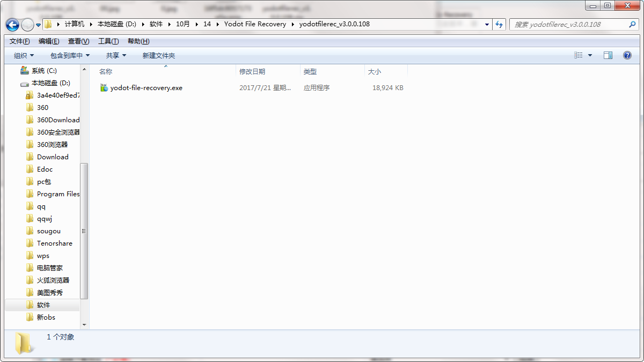Select the yodot-file-recovery.exe file name
This screenshot has width=644, height=362.
click(147, 87)
